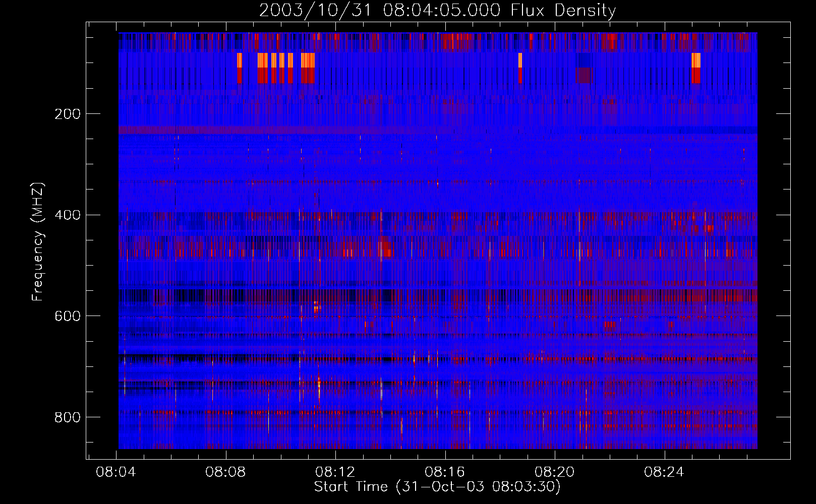Click the 08:08 time tick label
This screenshot has height=504, width=816.
pos(225,472)
